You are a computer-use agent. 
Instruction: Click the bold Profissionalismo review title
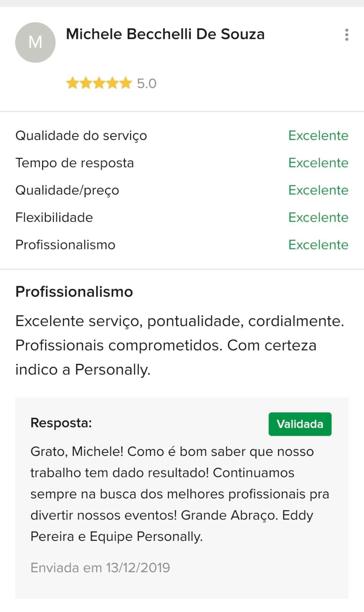click(x=74, y=292)
